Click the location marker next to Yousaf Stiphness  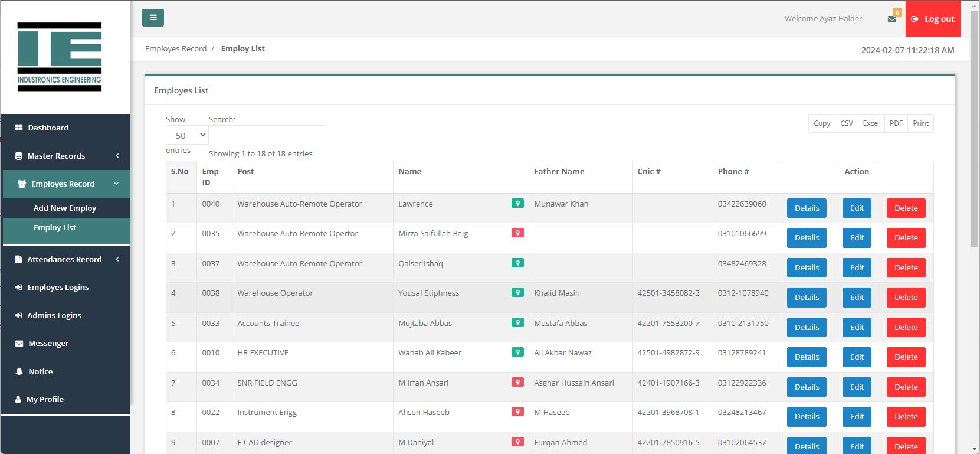point(517,293)
